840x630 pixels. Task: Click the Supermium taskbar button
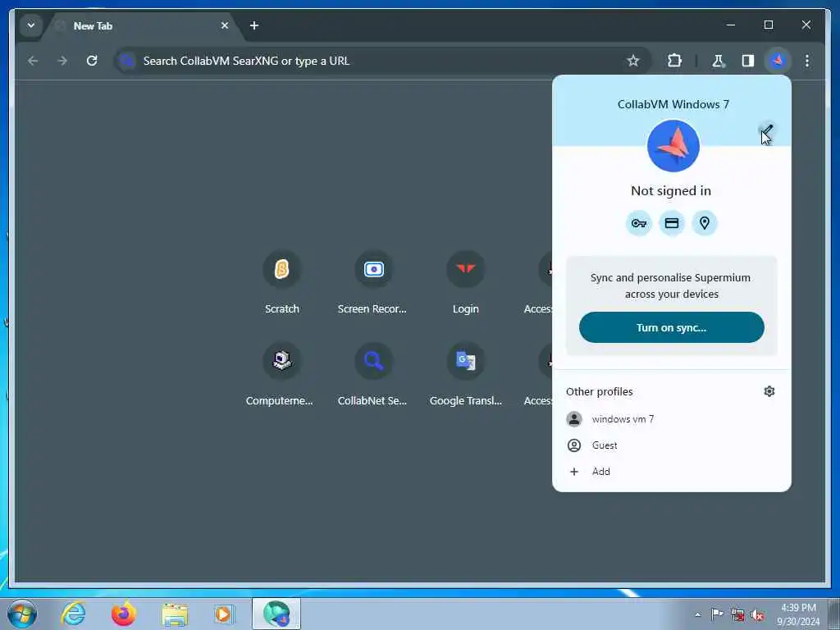click(x=276, y=614)
